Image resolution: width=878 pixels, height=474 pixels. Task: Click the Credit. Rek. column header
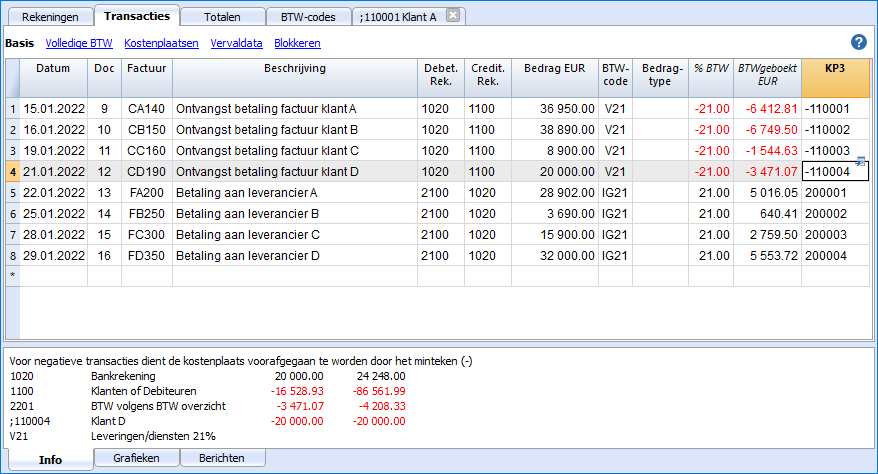(488, 78)
